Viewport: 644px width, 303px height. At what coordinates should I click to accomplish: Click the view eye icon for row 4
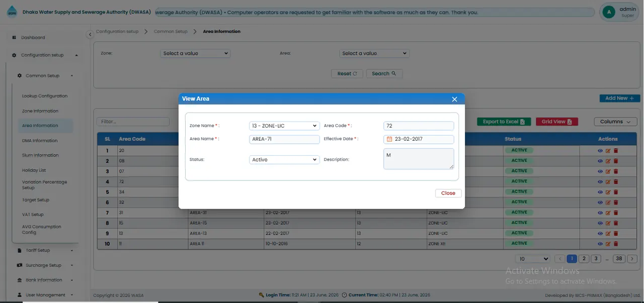coord(600,181)
